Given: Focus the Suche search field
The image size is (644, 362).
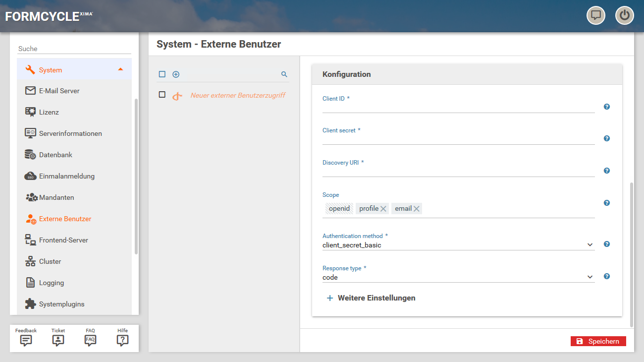Looking at the screenshot, I should point(74,49).
